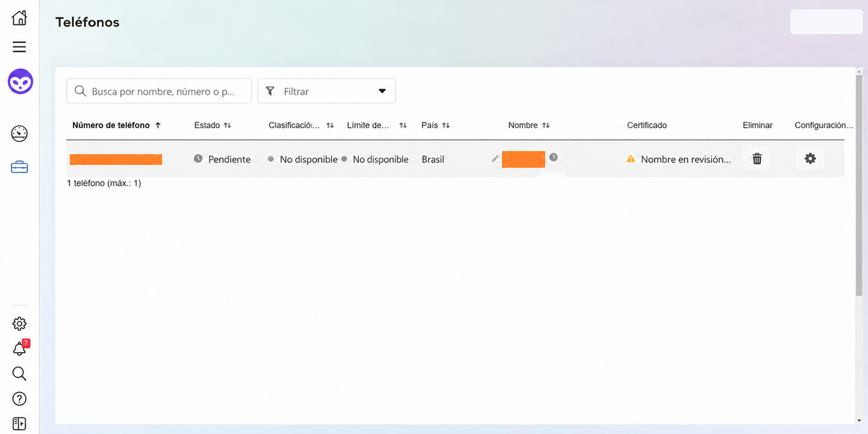
Task: Open phone configuration gear button in row
Action: pyautogui.click(x=809, y=159)
